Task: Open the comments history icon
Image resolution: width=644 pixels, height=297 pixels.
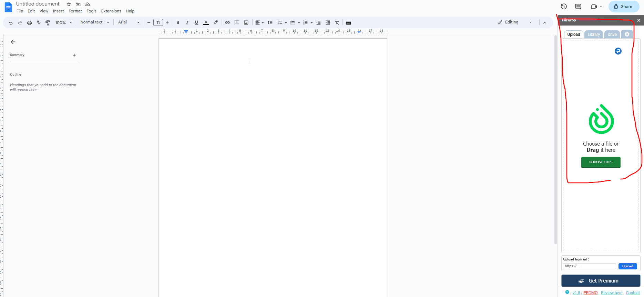Action: (578, 7)
